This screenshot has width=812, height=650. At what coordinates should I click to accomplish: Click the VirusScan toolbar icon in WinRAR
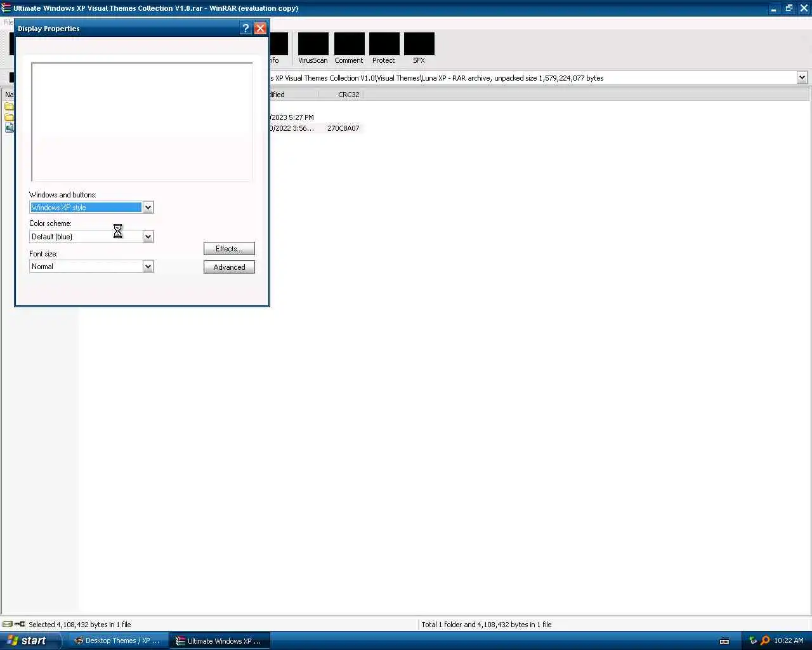click(313, 48)
